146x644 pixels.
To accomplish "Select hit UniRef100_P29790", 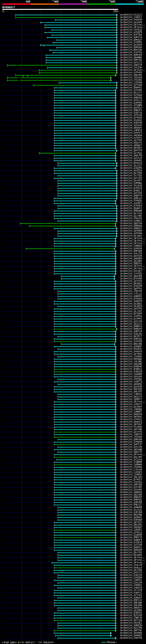I will pos(131,53).
